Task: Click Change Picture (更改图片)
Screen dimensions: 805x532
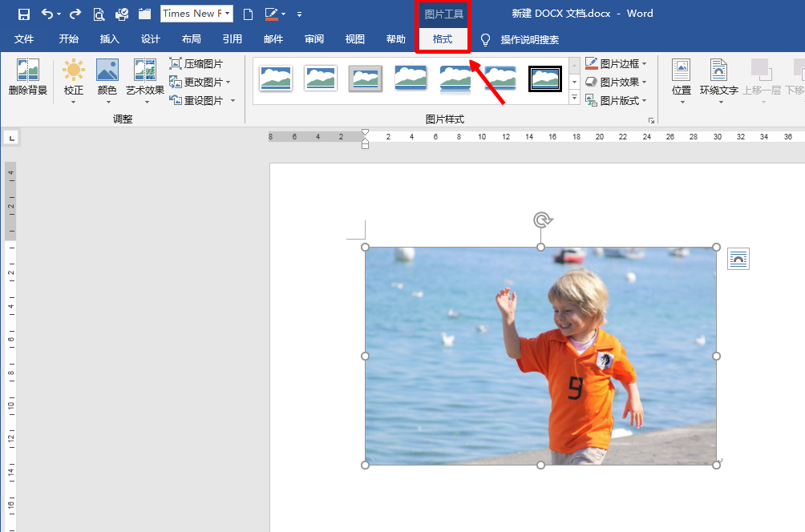Action: coord(196,82)
